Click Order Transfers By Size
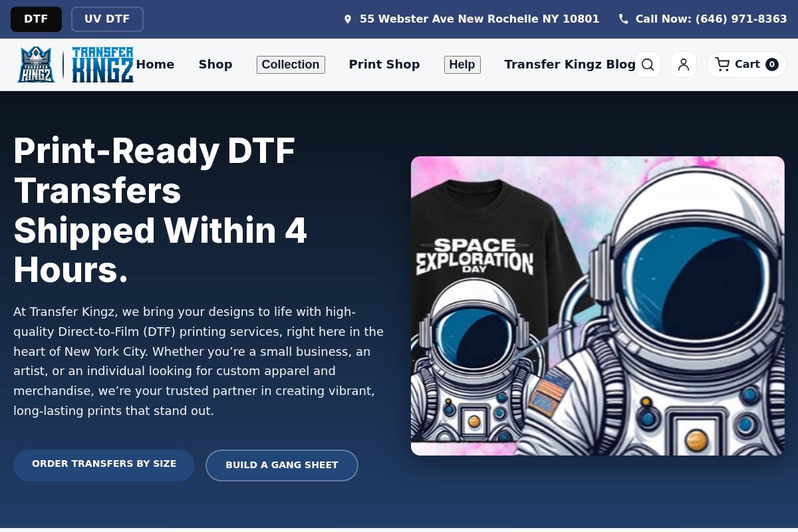 104,465
